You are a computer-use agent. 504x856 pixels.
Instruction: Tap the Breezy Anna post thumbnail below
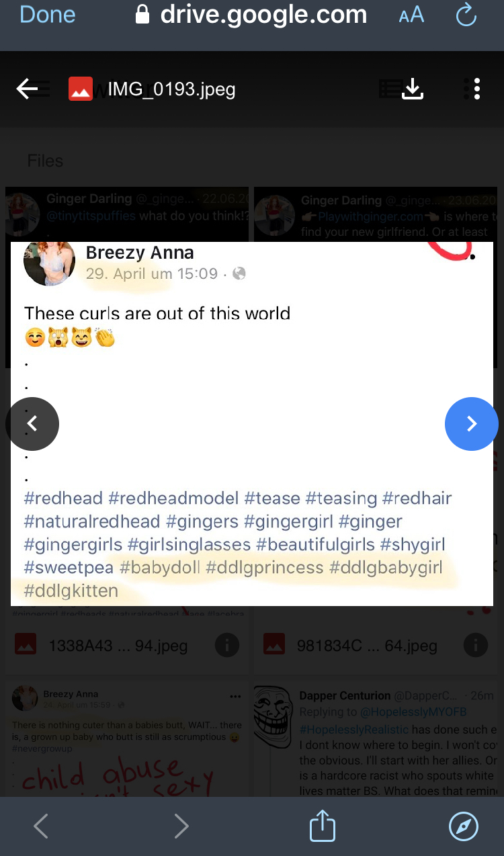tap(127, 740)
